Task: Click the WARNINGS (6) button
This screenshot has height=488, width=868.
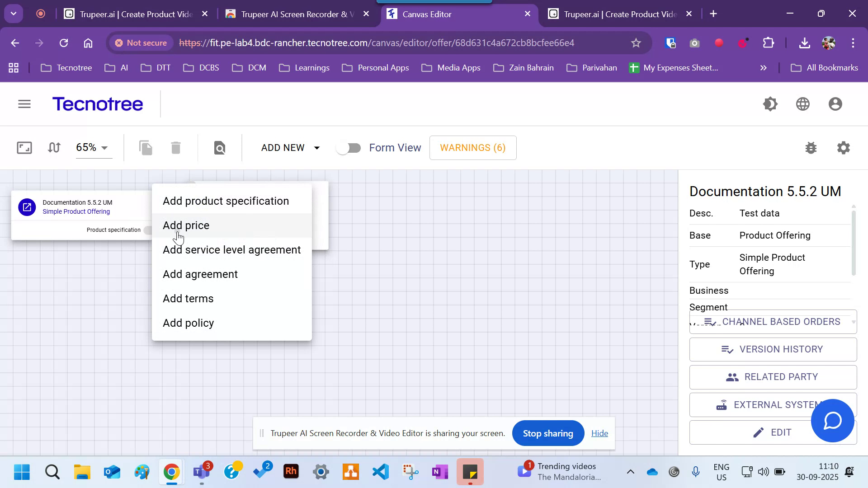Action: 473,148
